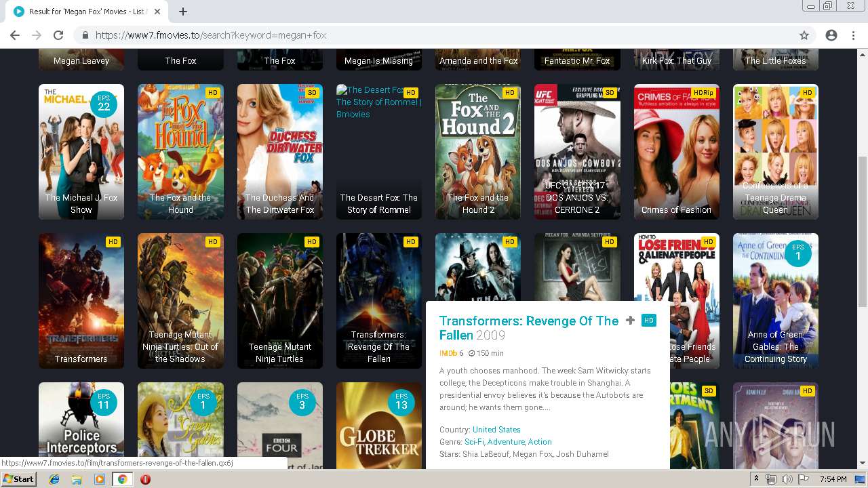The height and width of the screenshot is (488, 868).
Task: Open the Megan Is Missing title
Action: 378,60
